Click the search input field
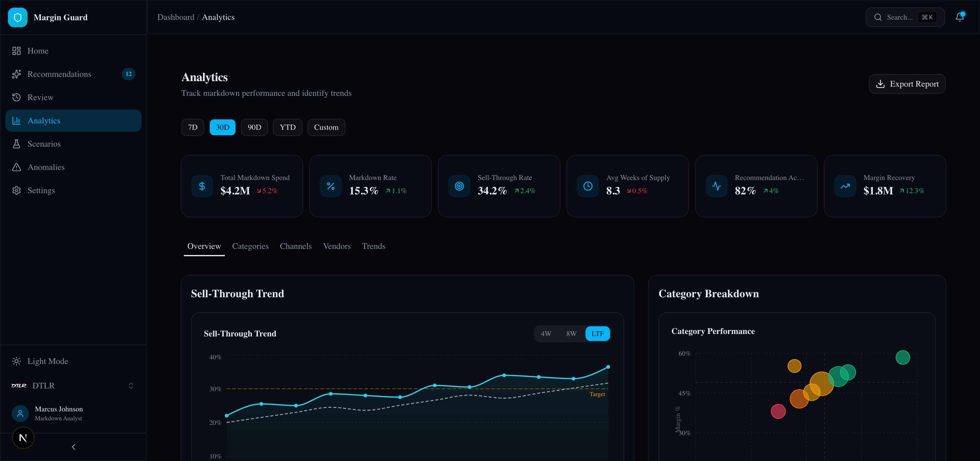 pyautogui.click(x=905, y=17)
